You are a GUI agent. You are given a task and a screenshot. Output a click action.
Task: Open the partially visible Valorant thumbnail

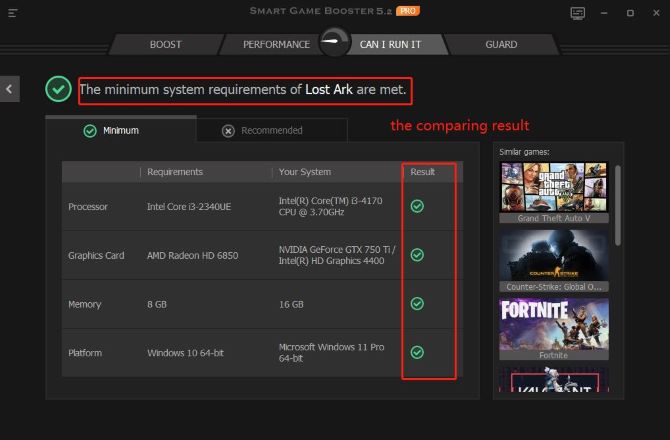click(x=554, y=379)
